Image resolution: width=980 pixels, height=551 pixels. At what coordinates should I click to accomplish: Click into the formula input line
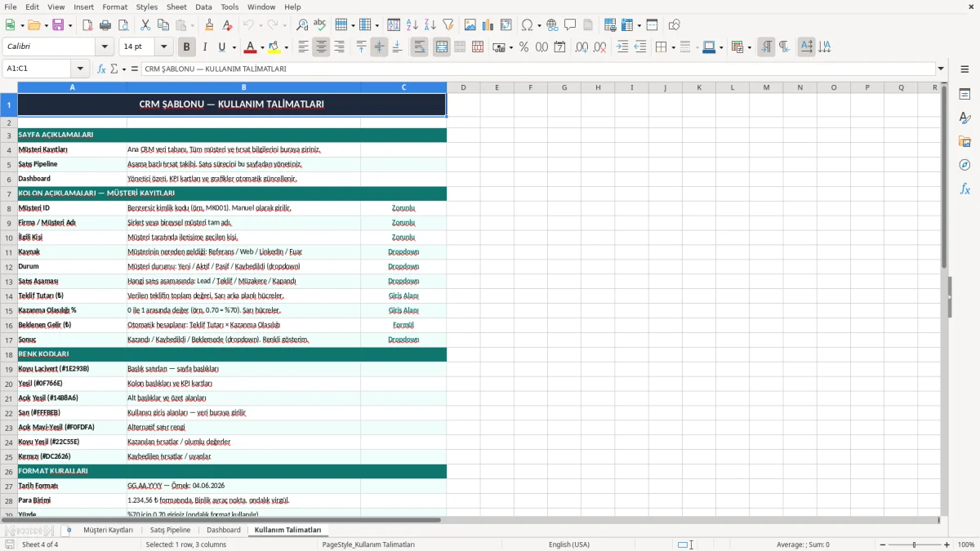[538, 69]
